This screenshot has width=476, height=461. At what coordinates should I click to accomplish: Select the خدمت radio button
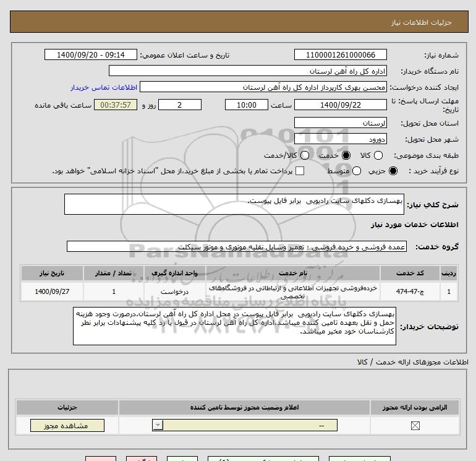pos(346,155)
